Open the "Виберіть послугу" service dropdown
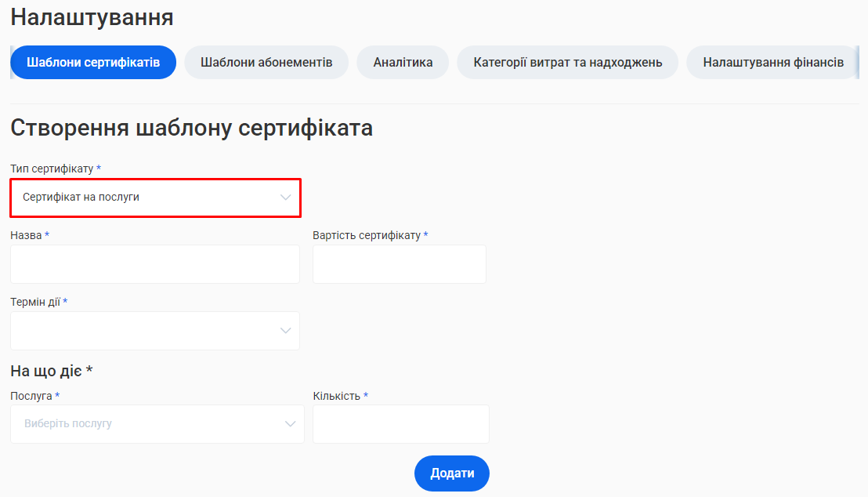Image resolution: width=868 pixels, height=497 pixels. (157, 423)
